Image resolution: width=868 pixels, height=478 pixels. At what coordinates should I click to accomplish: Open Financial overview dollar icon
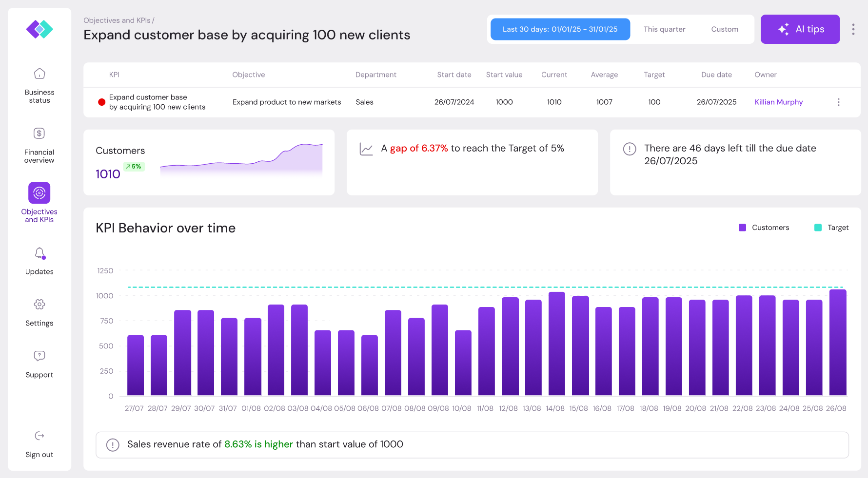39,134
